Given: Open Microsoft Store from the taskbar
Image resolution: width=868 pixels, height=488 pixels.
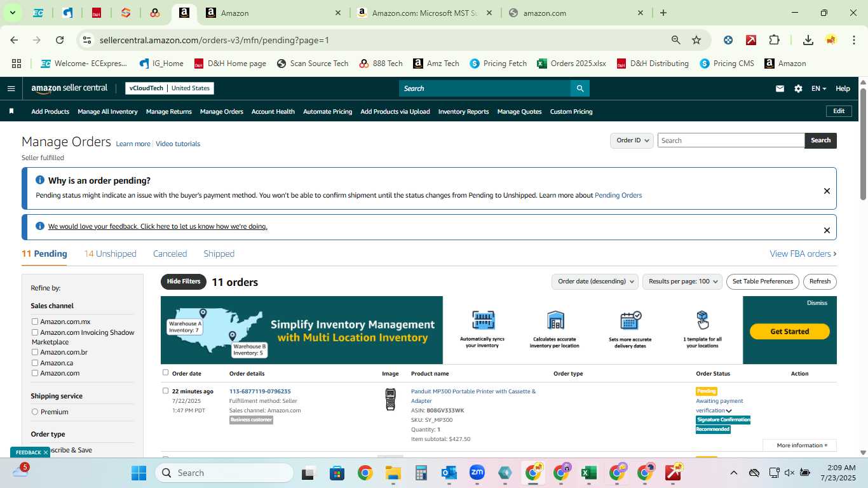Looking at the screenshot, I should pyautogui.click(x=337, y=473).
